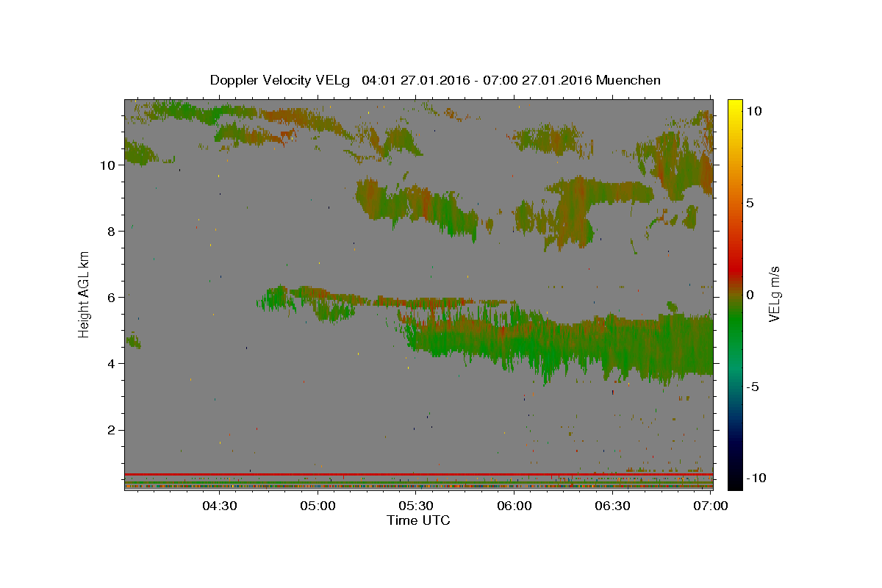Select the 06:30 time axis label
The width and height of the screenshot is (882, 588).
click(613, 506)
